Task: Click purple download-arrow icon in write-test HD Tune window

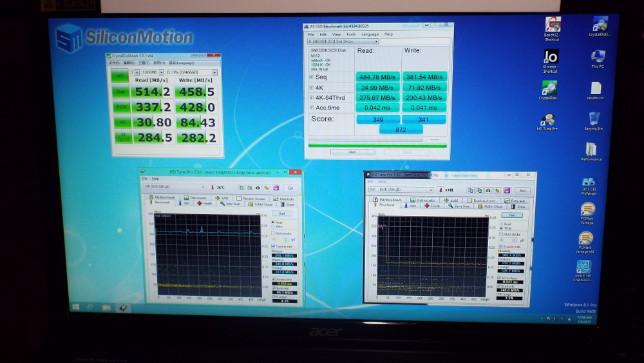Action: pyautogui.click(x=507, y=190)
